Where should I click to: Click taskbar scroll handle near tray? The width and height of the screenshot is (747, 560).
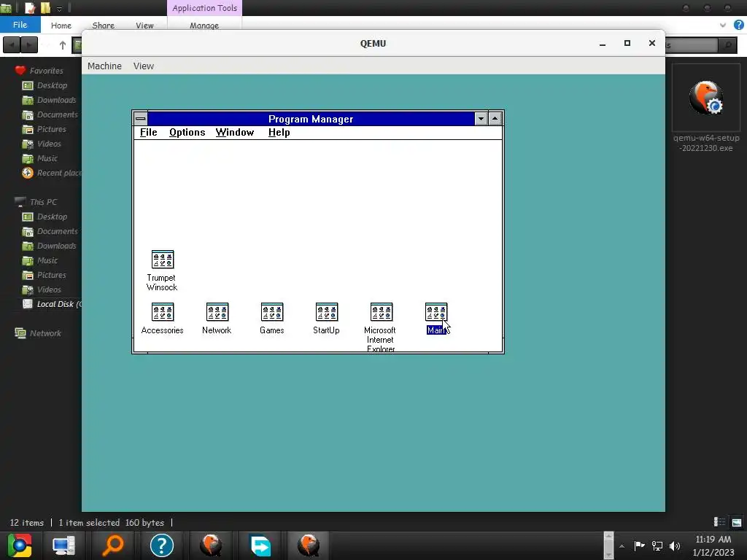608,545
